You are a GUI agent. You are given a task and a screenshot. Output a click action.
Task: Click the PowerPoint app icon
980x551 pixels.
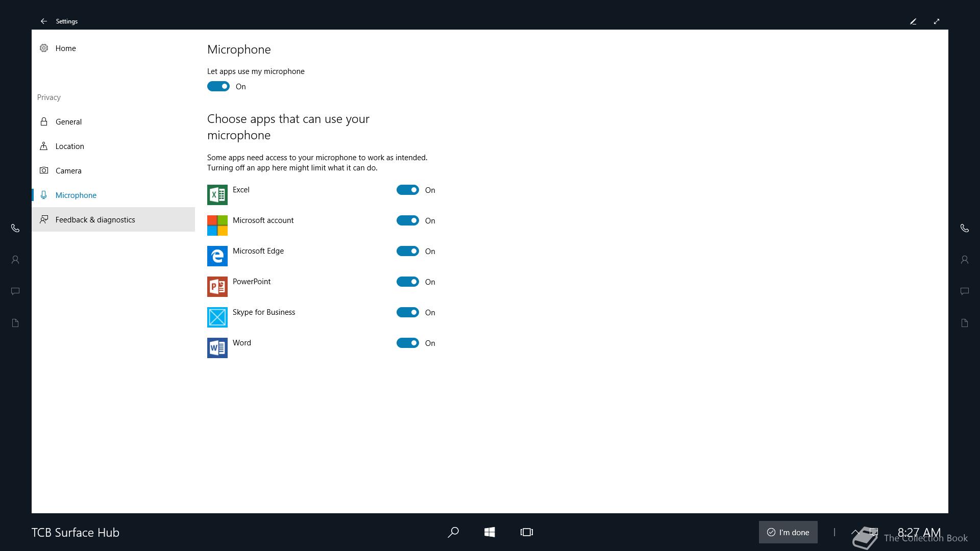click(x=217, y=287)
